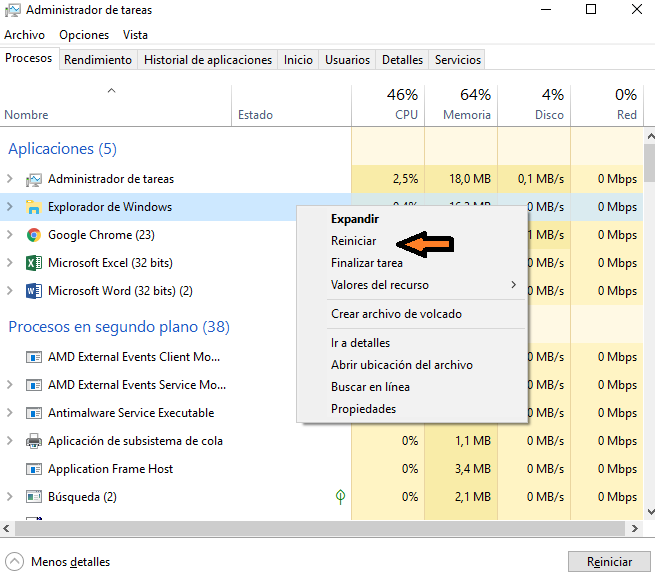655x579 pixels.
Task: Switch to Historial de aplicaciones tab
Action: tap(208, 60)
